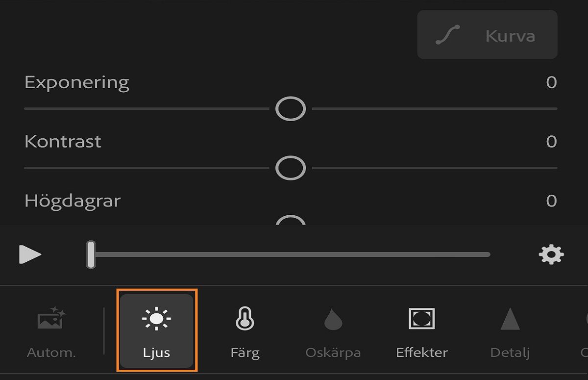Open the Kurva tone curve editor
The width and height of the screenshot is (588, 380).
point(487,35)
